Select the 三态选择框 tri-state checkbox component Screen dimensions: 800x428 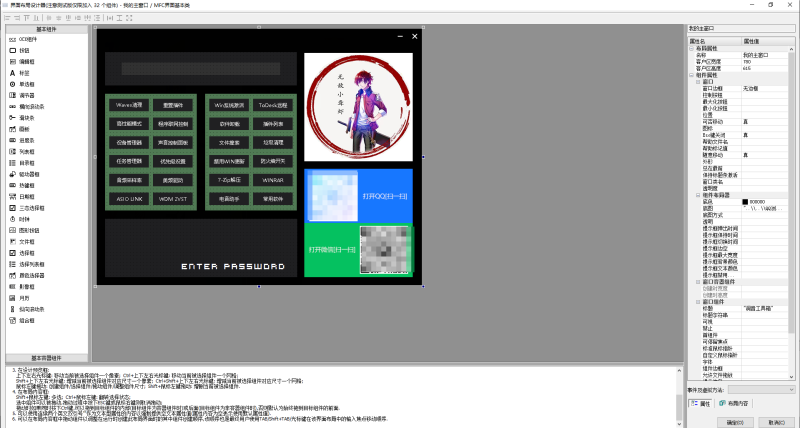27,208
